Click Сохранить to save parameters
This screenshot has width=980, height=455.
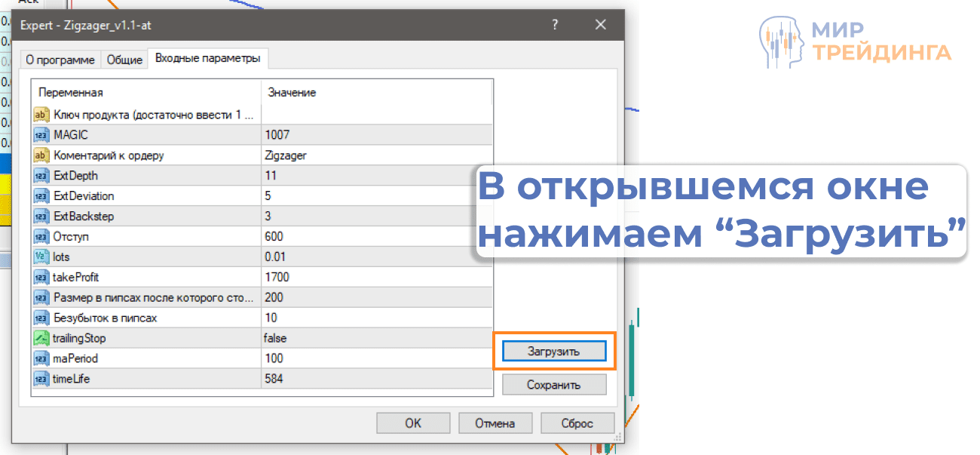[553, 384]
